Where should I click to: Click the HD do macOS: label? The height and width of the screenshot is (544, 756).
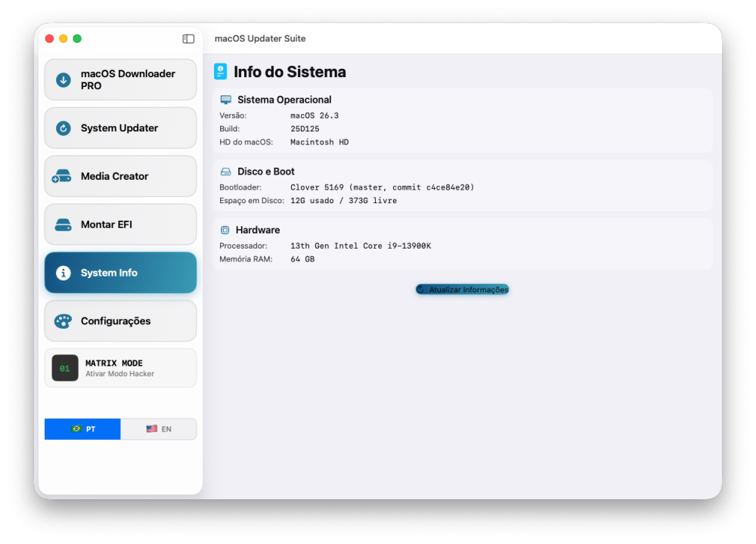click(246, 142)
